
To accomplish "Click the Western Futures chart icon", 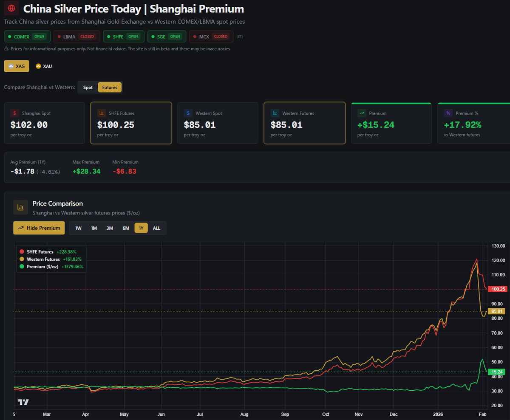I will (x=275, y=113).
